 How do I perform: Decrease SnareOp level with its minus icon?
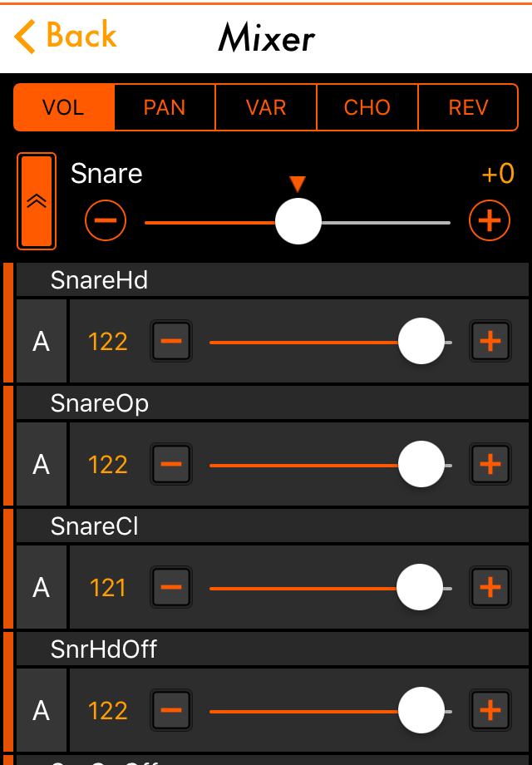pos(170,464)
